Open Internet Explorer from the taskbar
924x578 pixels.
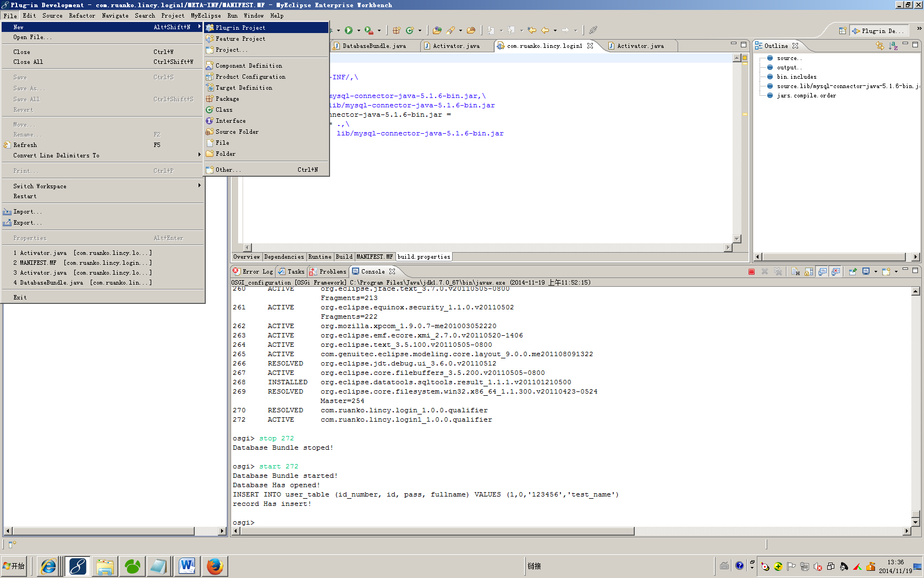tap(48, 566)
